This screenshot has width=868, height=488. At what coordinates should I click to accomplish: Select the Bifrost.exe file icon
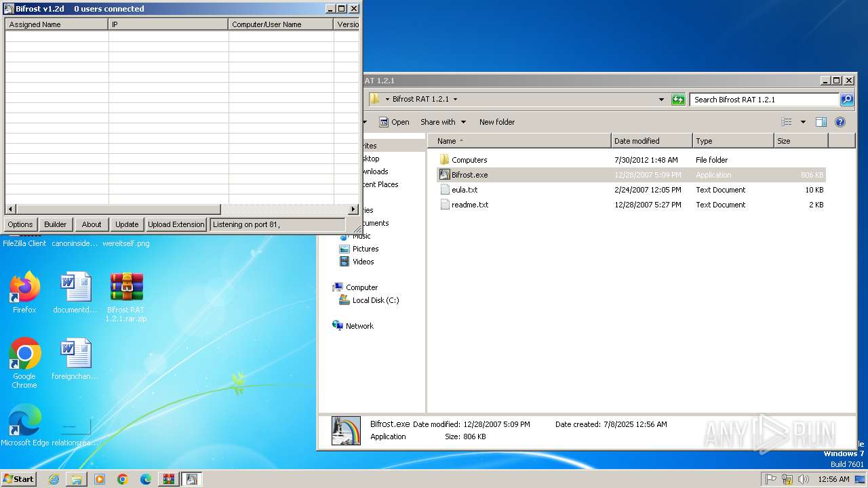(x=444, y=175)
